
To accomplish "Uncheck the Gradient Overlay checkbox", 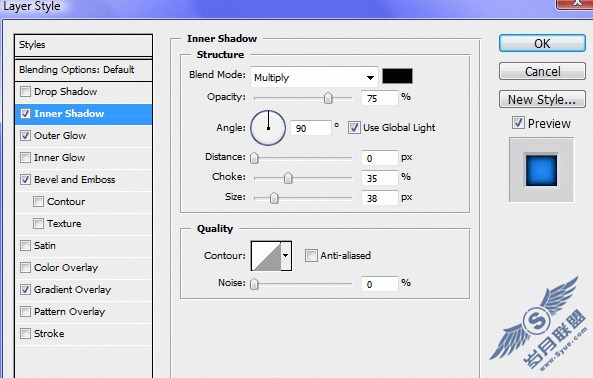I will [25, 289].
